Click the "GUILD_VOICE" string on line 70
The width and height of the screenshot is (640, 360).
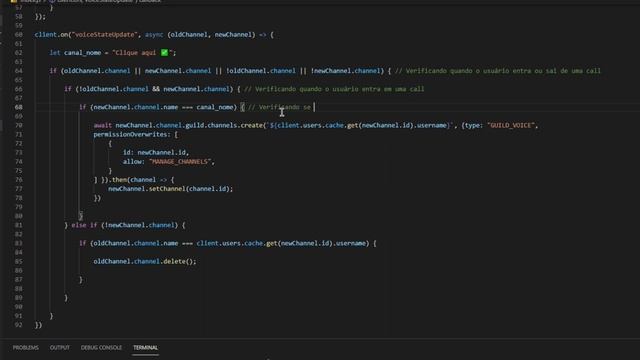pos(511,125)
